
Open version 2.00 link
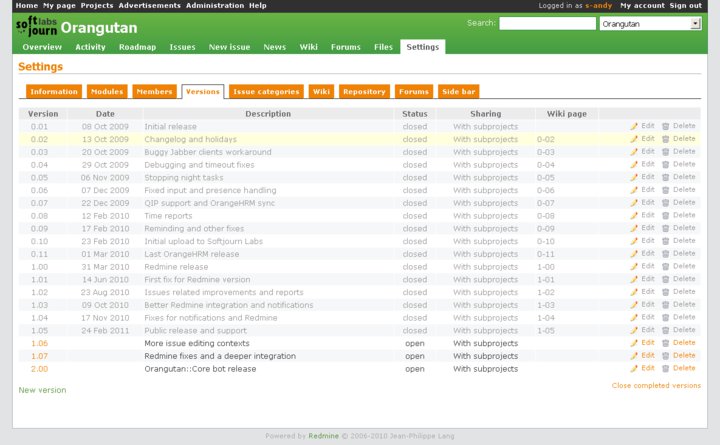[x=39, y=368]
